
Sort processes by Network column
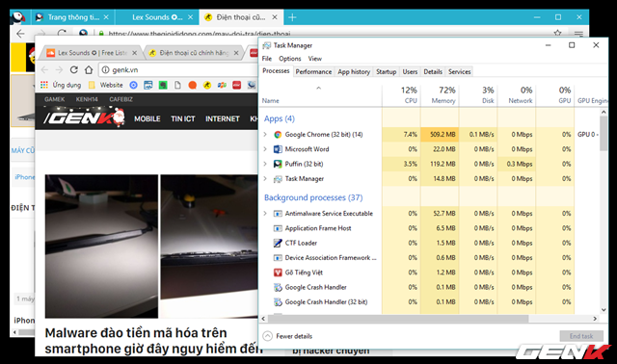coord(517,95)
